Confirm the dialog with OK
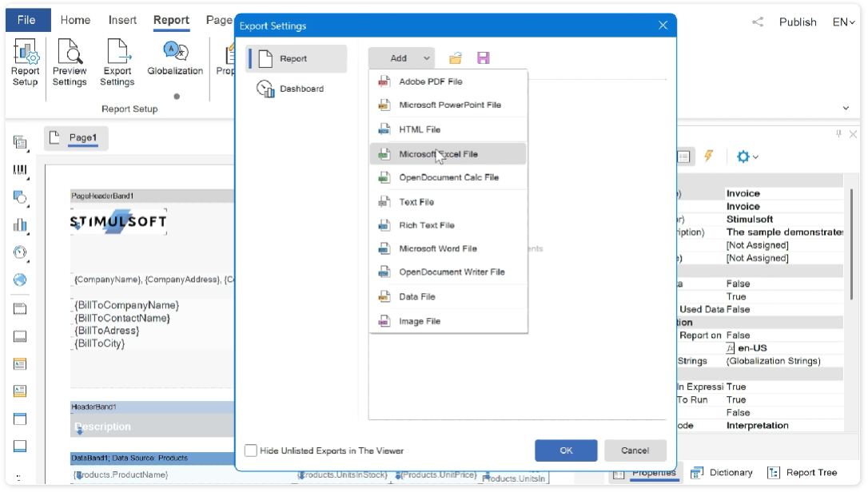This screenshot has width=868, height=496. pos(566,450)
